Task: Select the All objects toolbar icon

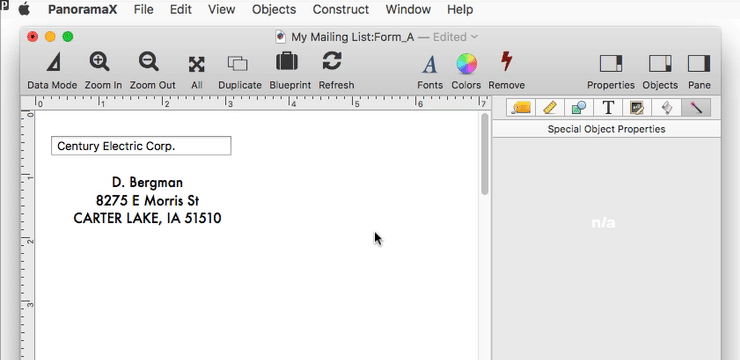Action: 196,64
